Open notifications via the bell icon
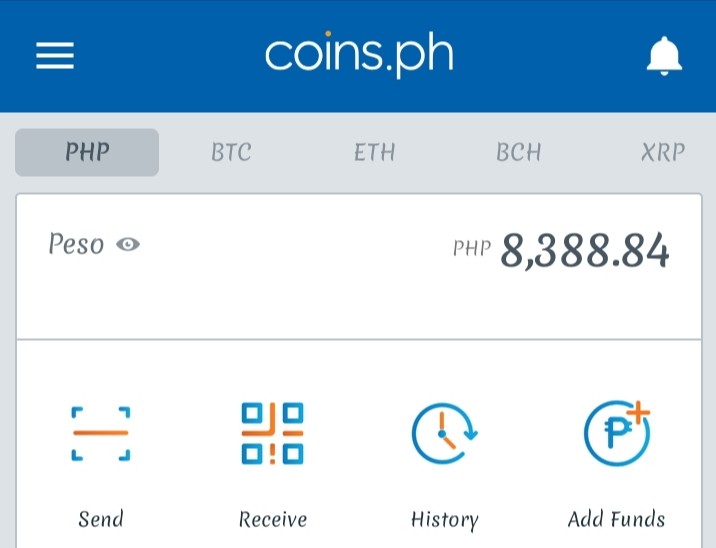The image size is (716, 548). tap(664, 56)
